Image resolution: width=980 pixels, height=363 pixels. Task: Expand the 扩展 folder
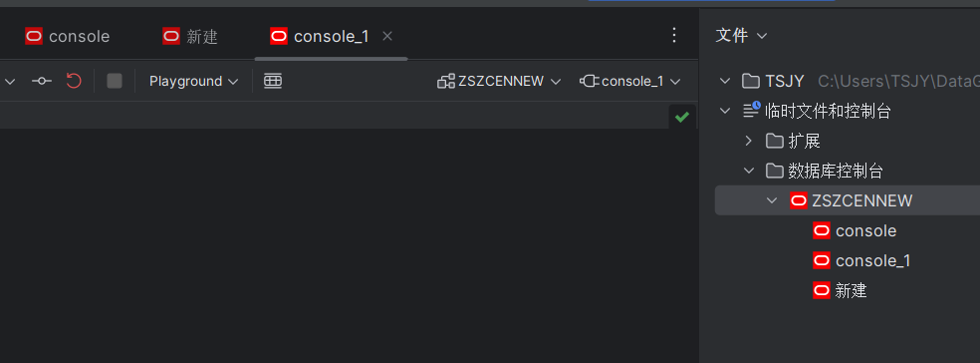click(749, 141)
